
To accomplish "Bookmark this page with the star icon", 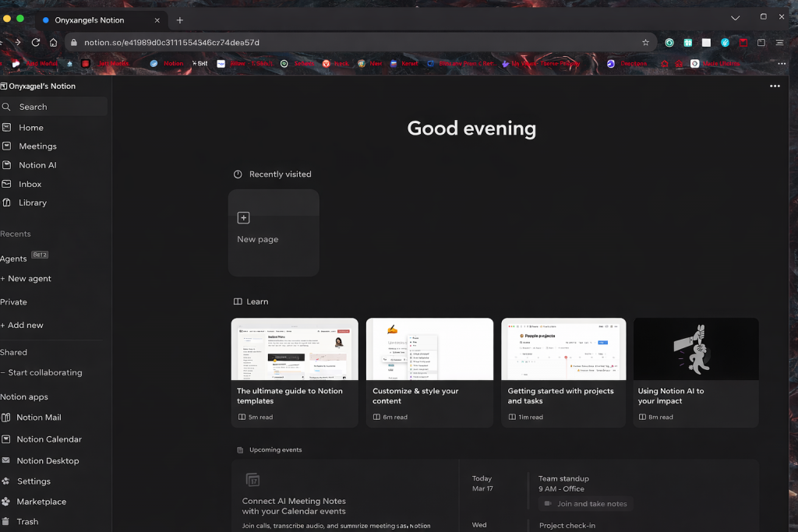I will coord(645,42).
